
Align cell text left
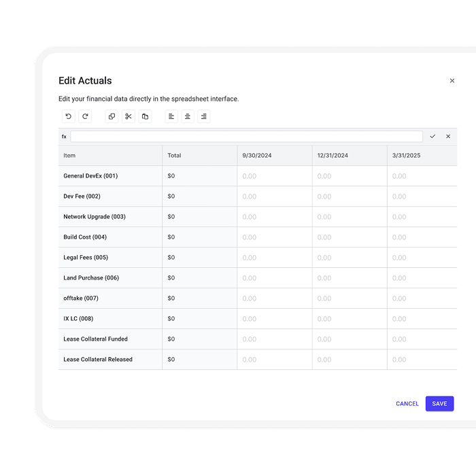click(171, 116)
